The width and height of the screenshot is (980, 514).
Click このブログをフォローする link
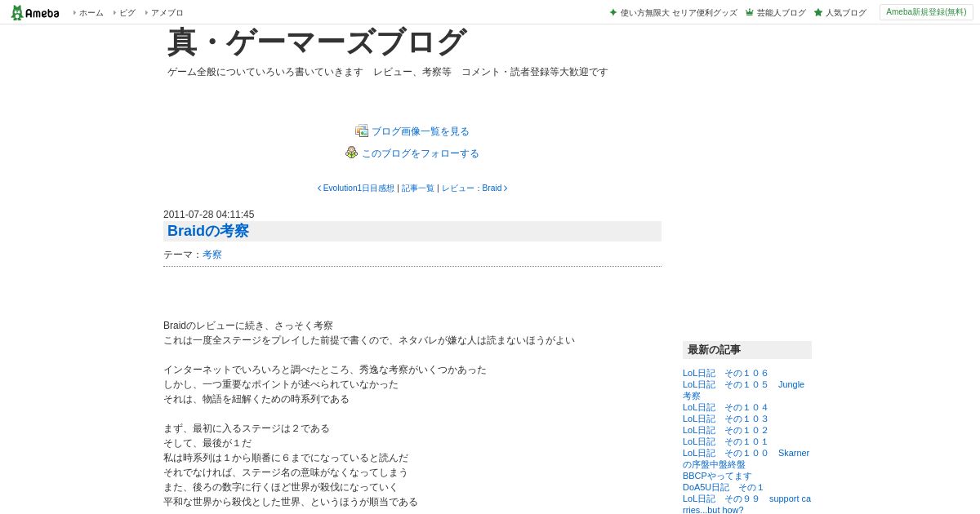421,153
